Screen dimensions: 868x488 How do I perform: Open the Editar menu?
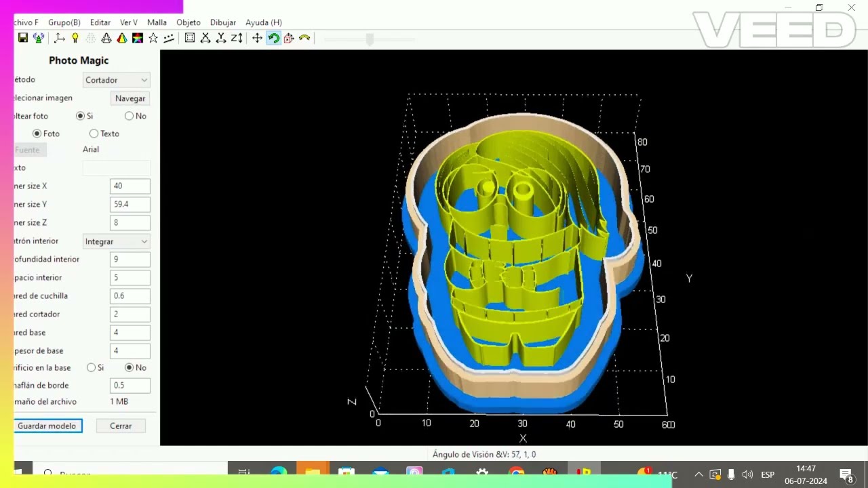[100, 22]
